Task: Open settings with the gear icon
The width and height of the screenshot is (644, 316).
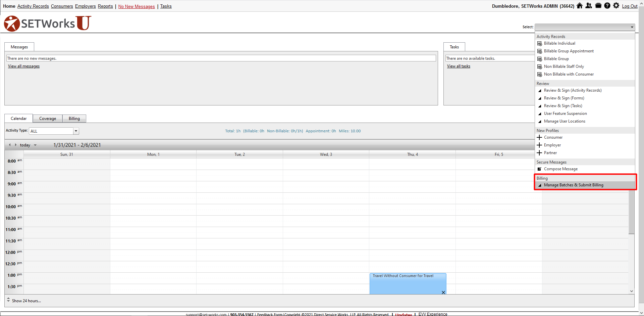Action: (616, 6)
